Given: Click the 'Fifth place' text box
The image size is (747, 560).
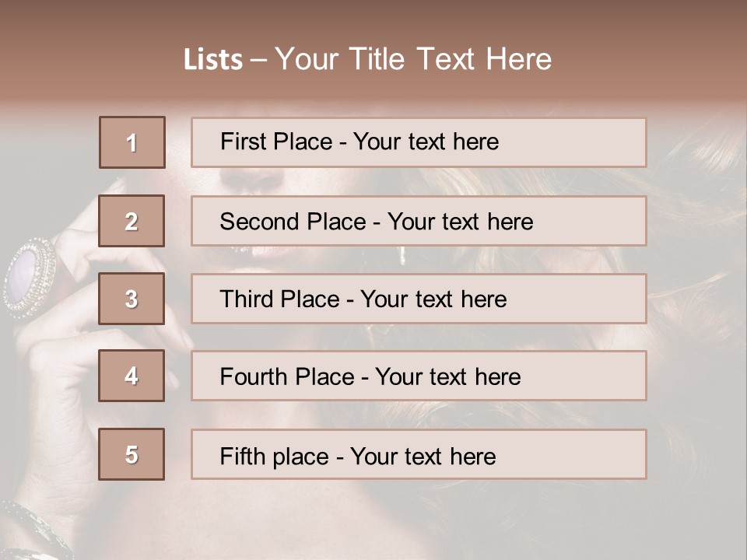Looking at the screenshot, I should (x=419, y=454).
